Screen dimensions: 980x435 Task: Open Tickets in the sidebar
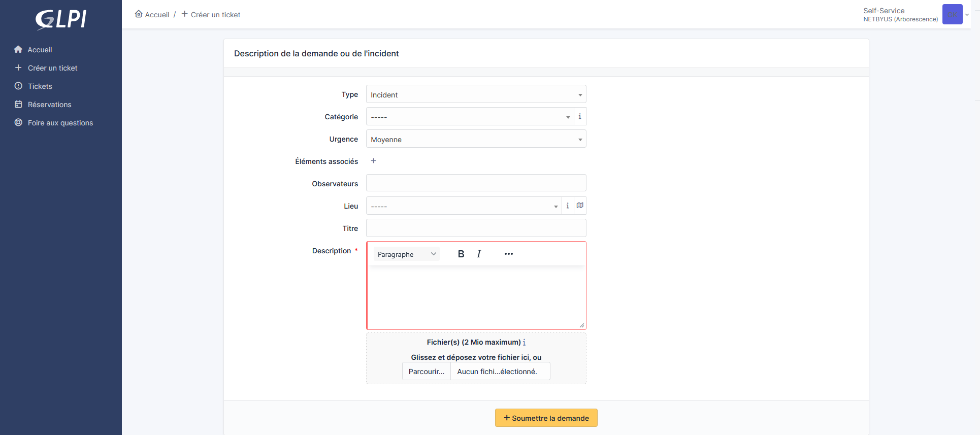point(40,86)
